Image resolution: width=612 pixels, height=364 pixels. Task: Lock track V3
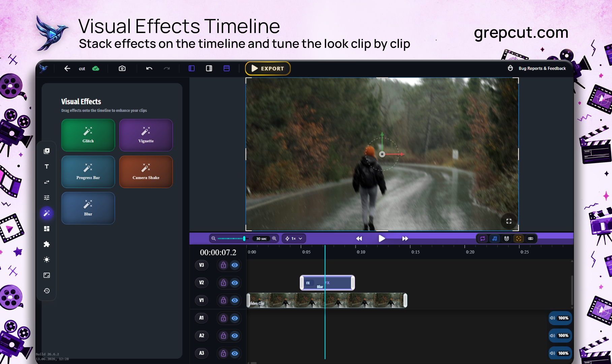tap(223, 265)
